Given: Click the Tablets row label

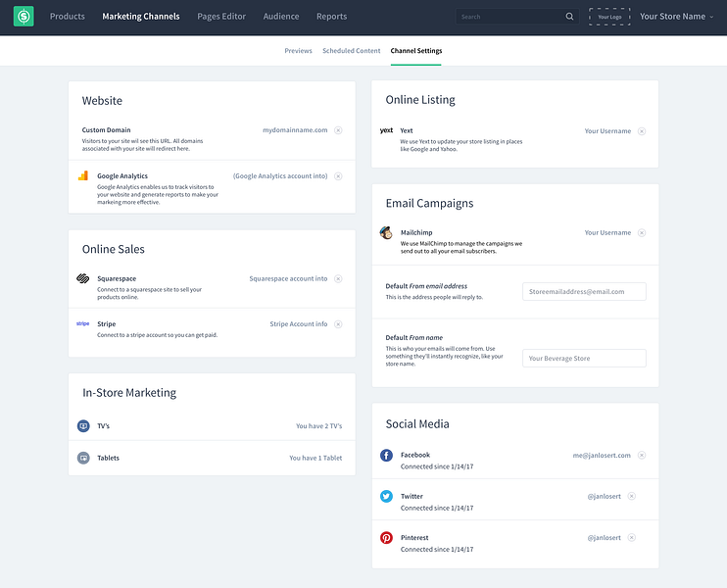Looking at the screenshot, I should [x=108, y=459].
